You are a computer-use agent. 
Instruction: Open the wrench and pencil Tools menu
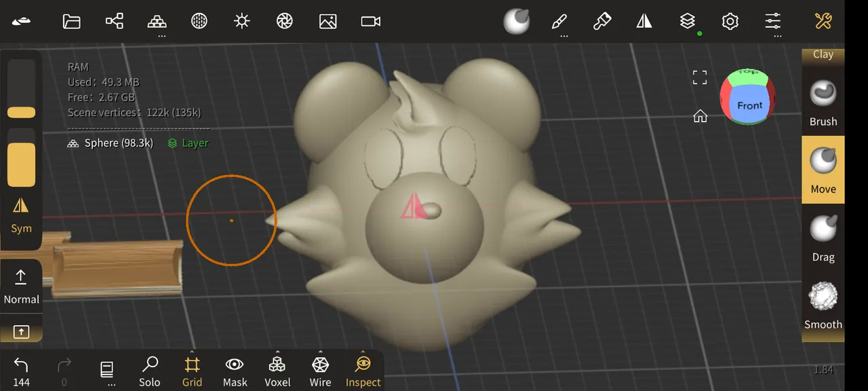tap(823, 21)
